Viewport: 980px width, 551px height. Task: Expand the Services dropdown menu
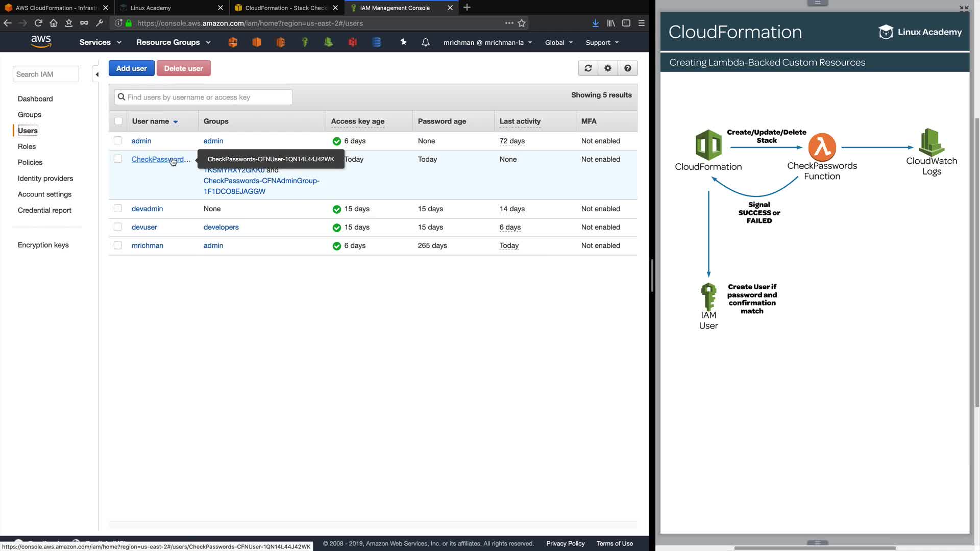100,42
